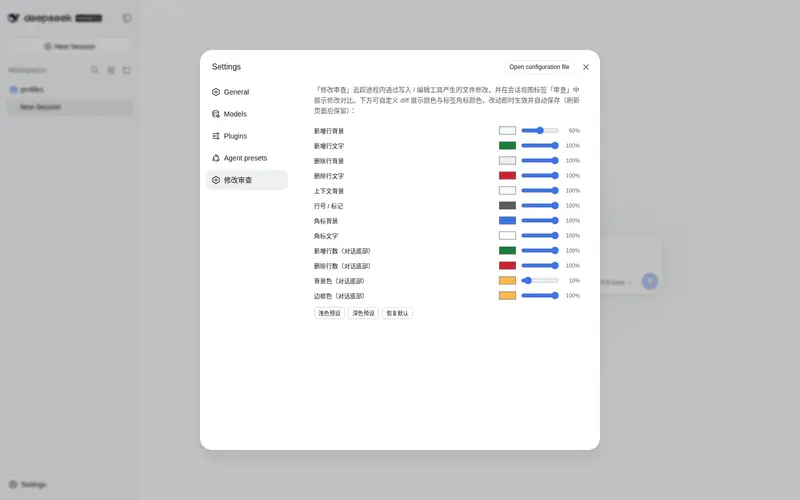Click the 新增行文字 opacity slider
800x500 pixels.
540,145
